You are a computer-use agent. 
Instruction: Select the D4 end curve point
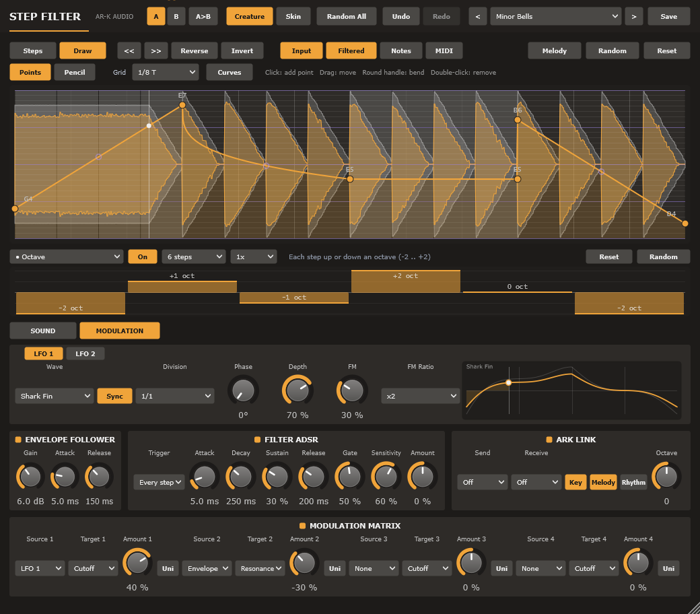click(685, 224)
